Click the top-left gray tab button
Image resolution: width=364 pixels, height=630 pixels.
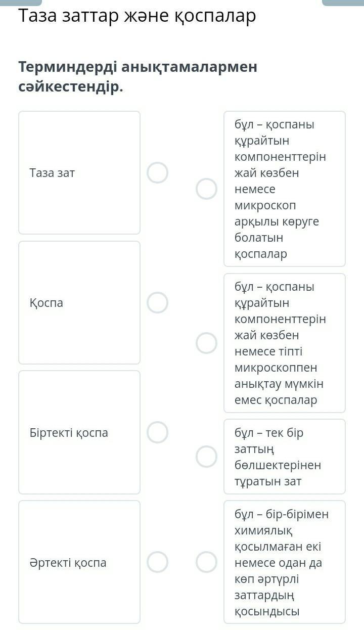pos(20,3)
